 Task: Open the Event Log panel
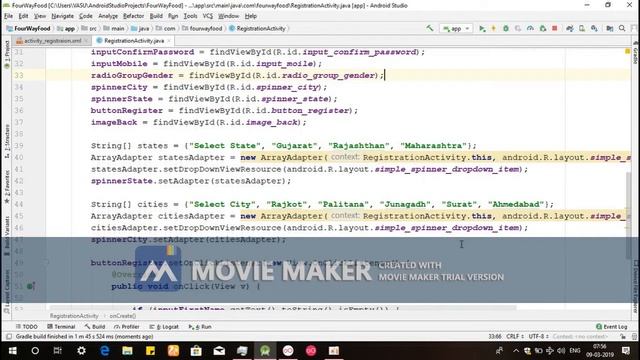pos(611,327)
